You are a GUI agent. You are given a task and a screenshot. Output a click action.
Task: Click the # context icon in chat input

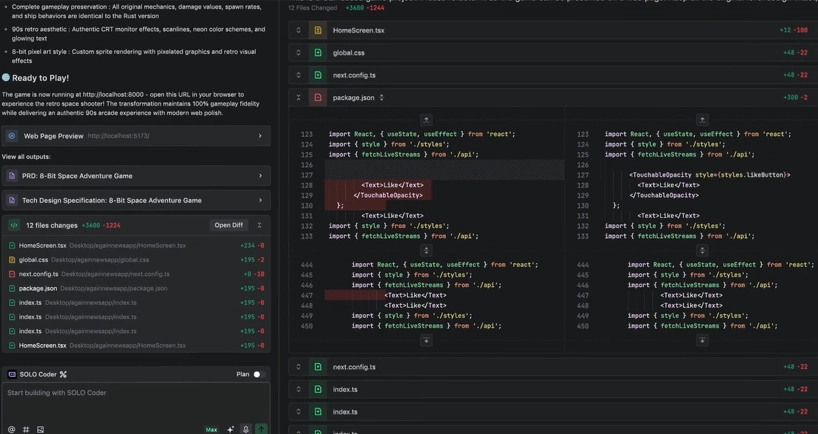[x=26, y=429]
